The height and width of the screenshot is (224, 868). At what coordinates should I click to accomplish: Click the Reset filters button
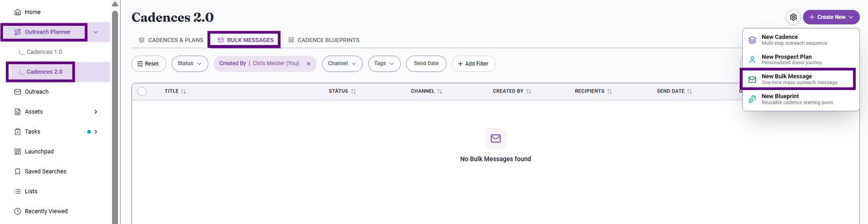click(x=149, y=64)
